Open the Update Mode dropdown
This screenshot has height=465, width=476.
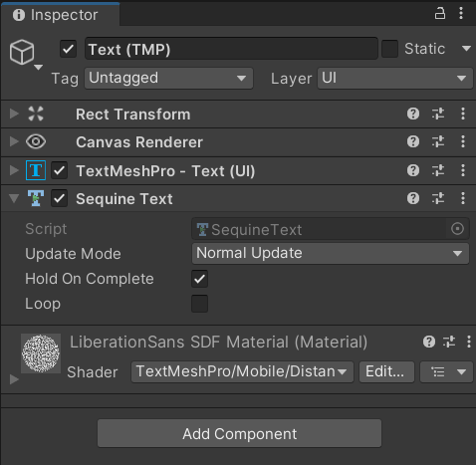(x=331, y=253)
